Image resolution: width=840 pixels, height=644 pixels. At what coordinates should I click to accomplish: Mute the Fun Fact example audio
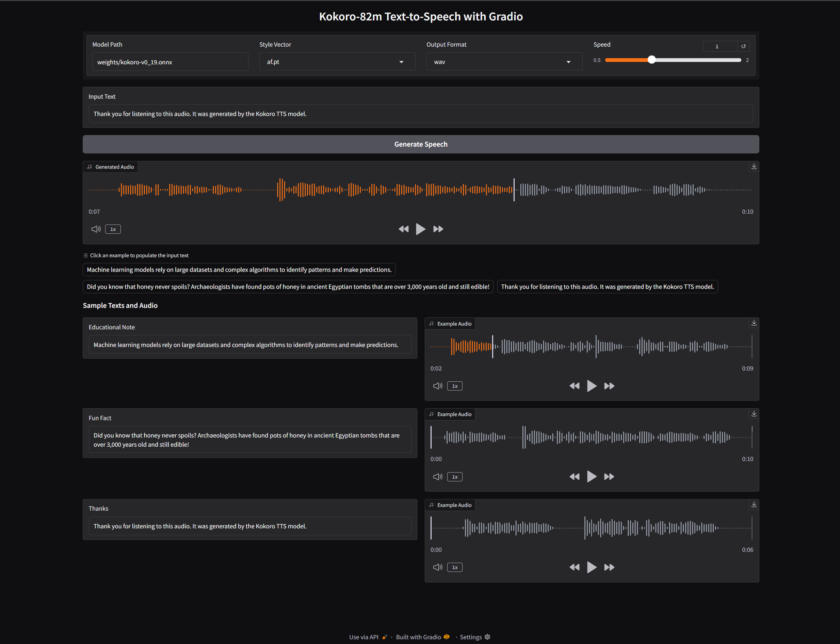click(438, 477)
